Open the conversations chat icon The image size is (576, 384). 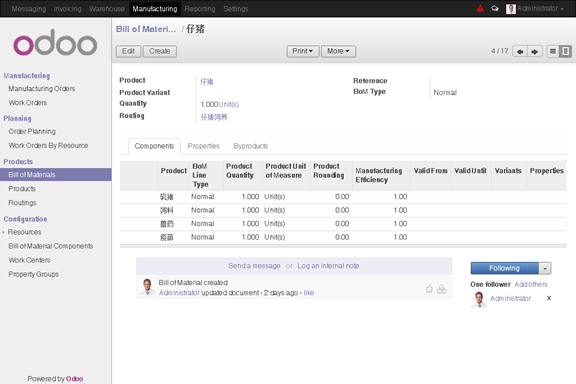point(495,8)
